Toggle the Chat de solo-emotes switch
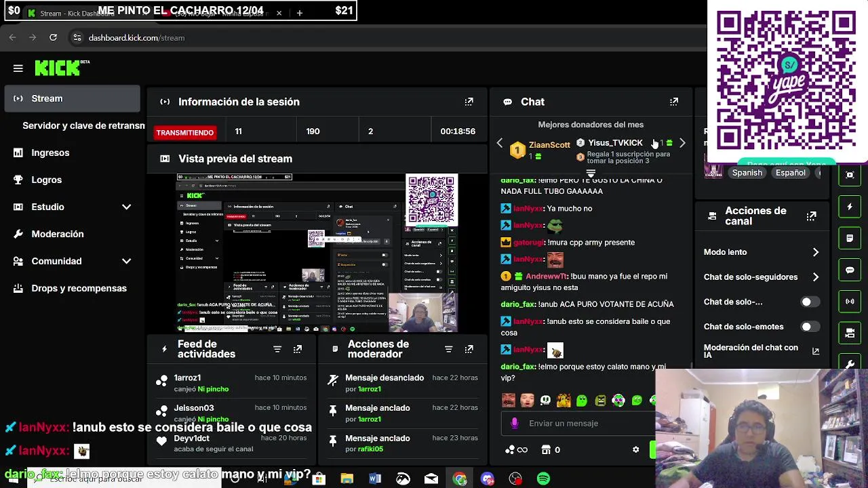This screenshot has width=868, height=488. pos(809,327)
